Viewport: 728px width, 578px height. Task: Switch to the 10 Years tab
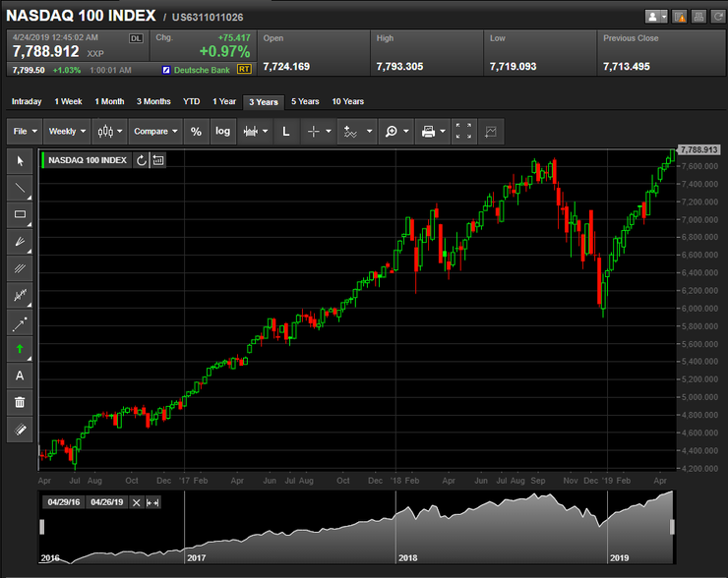coord(347,101)
